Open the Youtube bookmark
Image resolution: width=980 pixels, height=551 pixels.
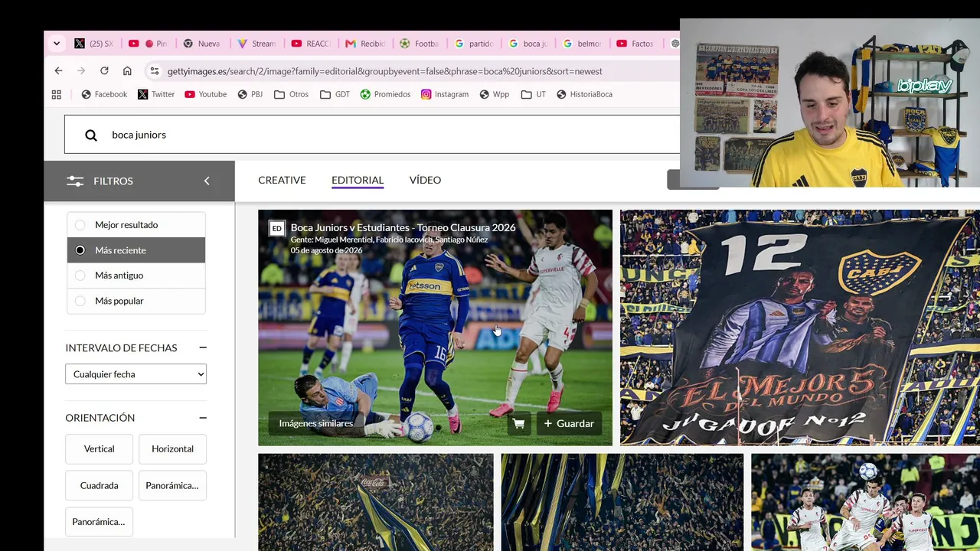pos(205,94)
